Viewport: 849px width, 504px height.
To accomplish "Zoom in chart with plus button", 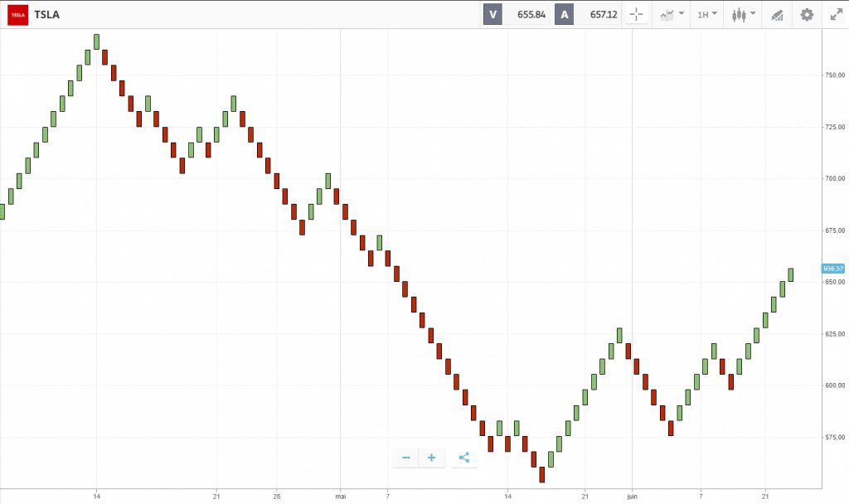I will [431, 458].
